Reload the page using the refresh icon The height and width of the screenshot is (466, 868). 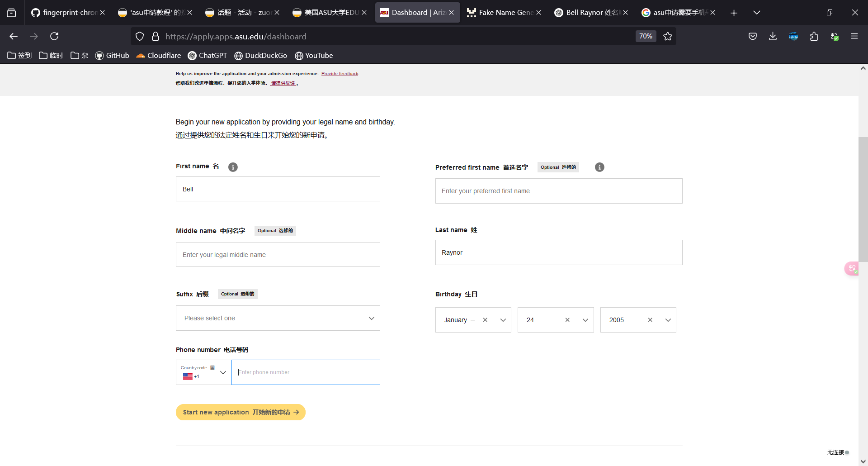click(x=54, y=36)
